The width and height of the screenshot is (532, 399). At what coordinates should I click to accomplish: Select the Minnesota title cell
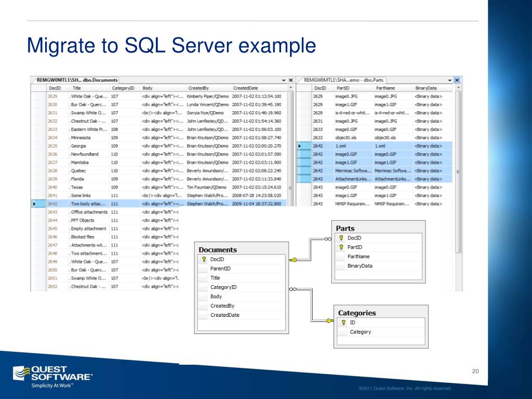89,138
